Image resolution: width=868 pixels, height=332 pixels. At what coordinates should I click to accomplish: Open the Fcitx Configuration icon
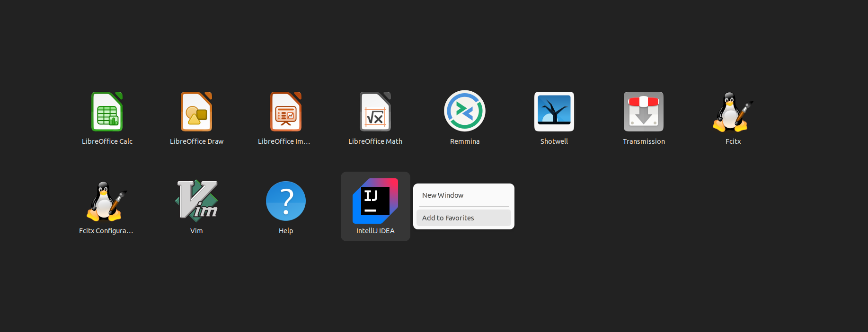tap(106, 201)
